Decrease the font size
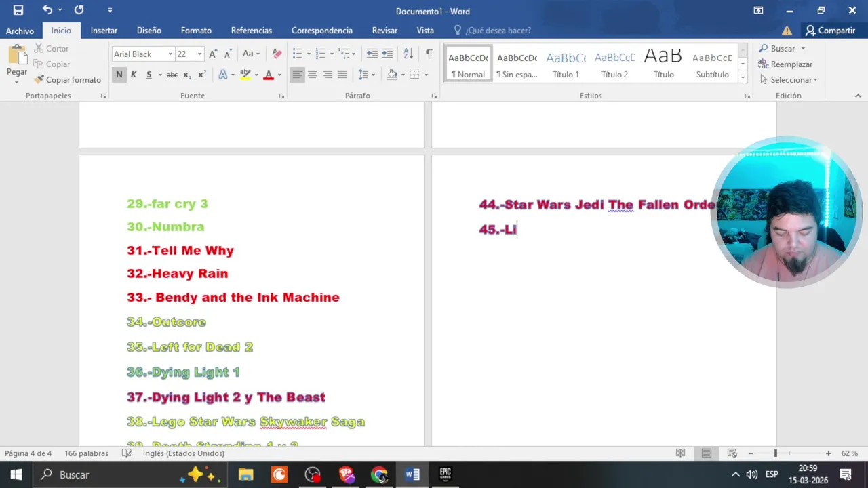The width and height of the screenshot is (868, 488). [x=228, y=54]
